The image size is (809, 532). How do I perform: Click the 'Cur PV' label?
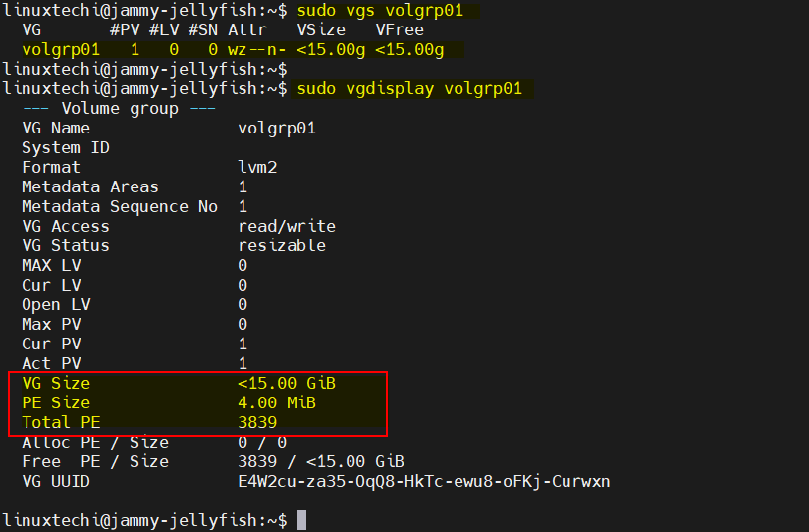[51, 344]
